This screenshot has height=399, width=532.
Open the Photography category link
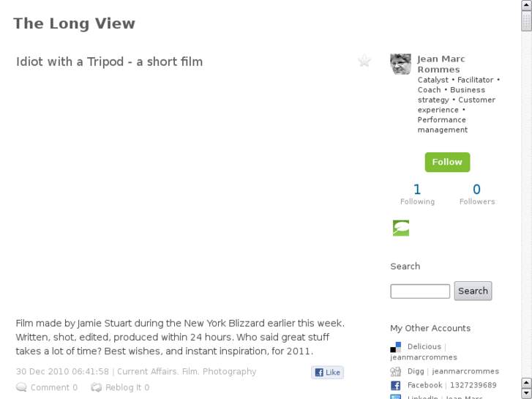[229, 372]
